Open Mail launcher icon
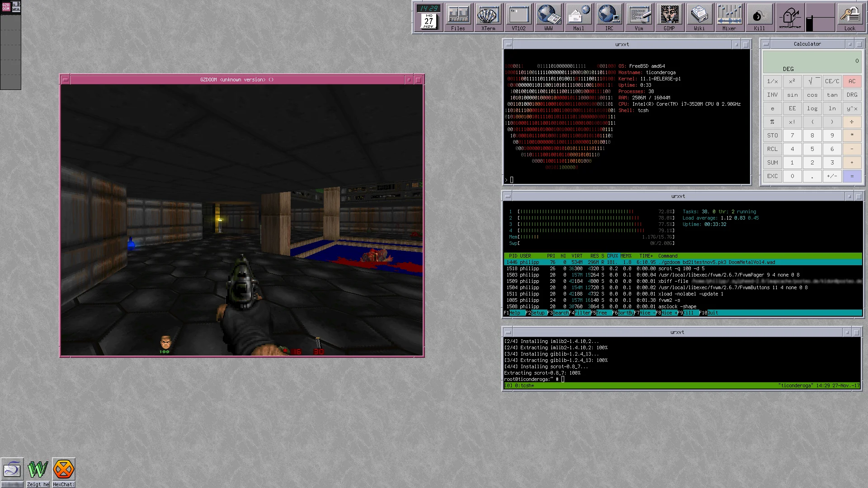Image resolution: width=868 pixels, height=488 pixels. 579,18
